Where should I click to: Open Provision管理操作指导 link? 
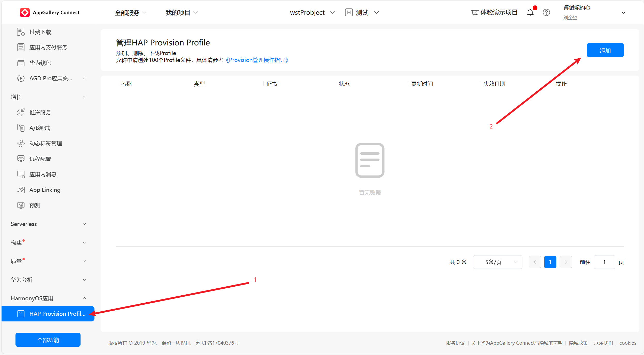click(x=257, y=60)
